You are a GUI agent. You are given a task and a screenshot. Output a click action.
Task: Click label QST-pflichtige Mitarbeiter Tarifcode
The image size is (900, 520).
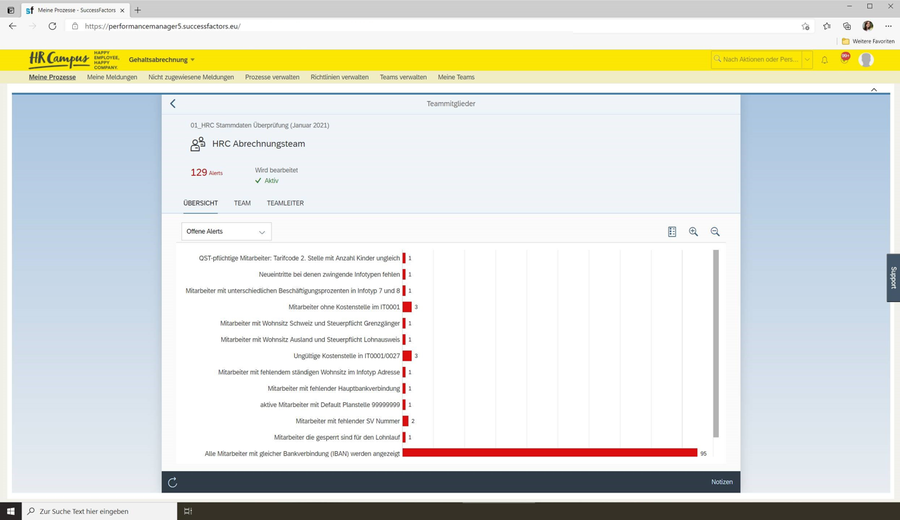point(299,258)
